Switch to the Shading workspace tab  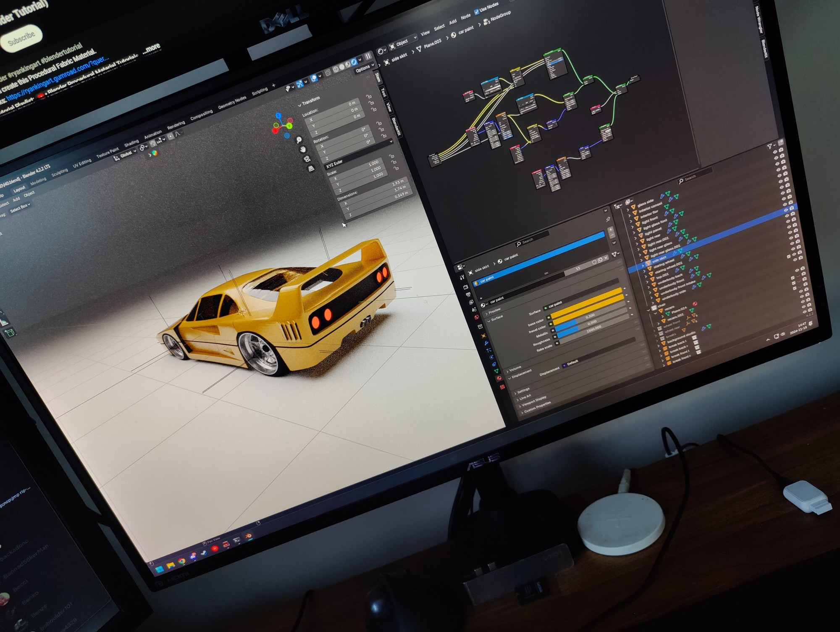pos(131,143)
